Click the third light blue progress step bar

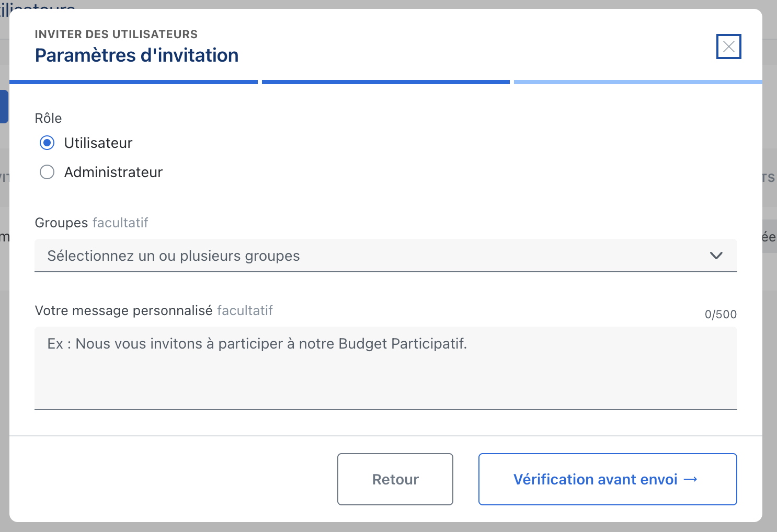pos(637,82)
